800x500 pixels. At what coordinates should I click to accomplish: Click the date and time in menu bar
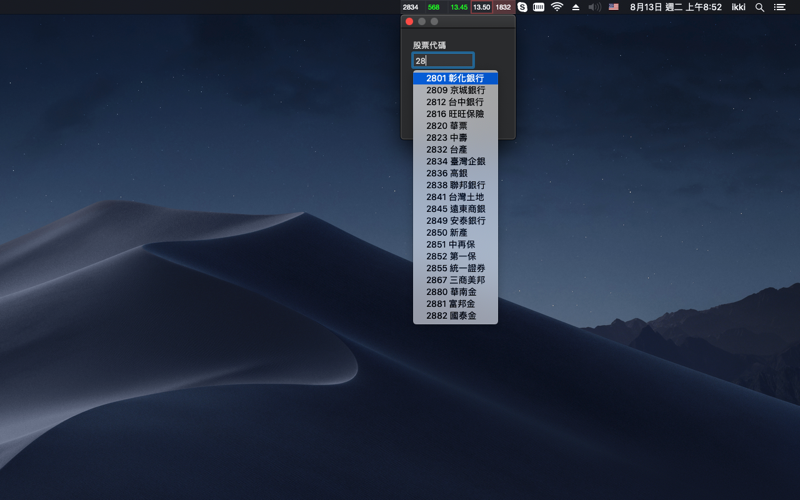click(x=675, y=7)
